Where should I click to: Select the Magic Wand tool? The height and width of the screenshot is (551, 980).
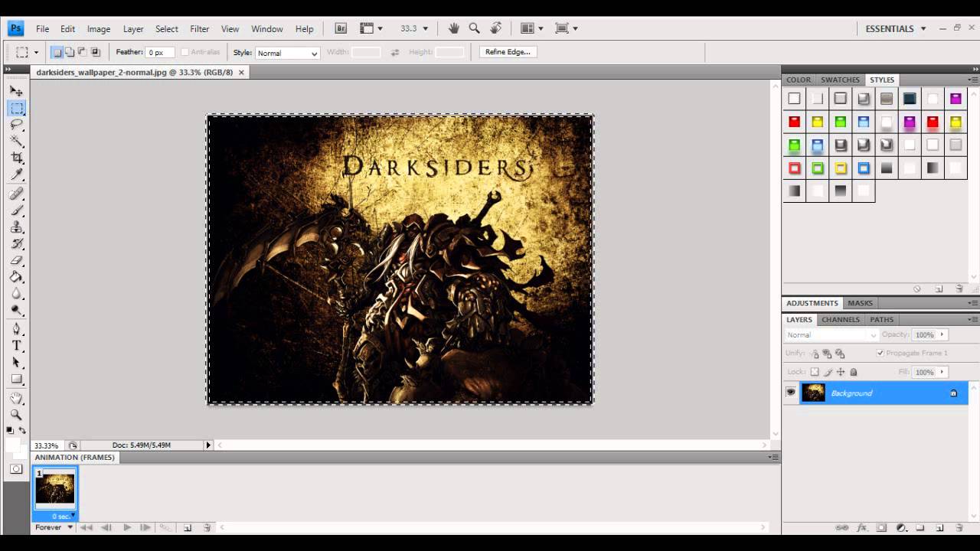(16, 142)
